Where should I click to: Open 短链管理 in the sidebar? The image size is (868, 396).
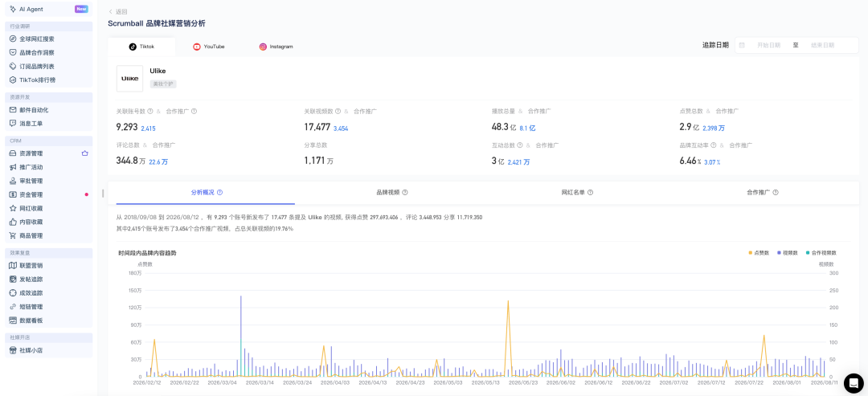pyautogui.click(x=49, y=306)
